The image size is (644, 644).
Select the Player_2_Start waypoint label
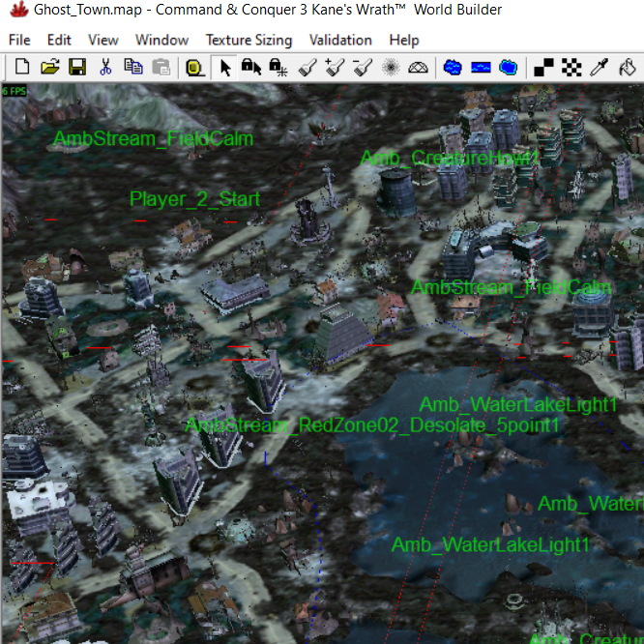coord(194,199)
